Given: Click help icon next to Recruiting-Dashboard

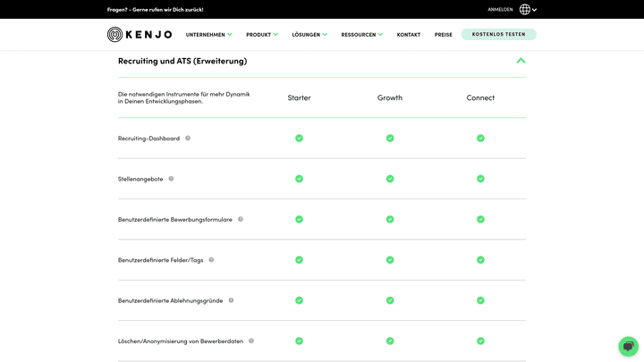Looking at the screenshot, I should (188, 139).
